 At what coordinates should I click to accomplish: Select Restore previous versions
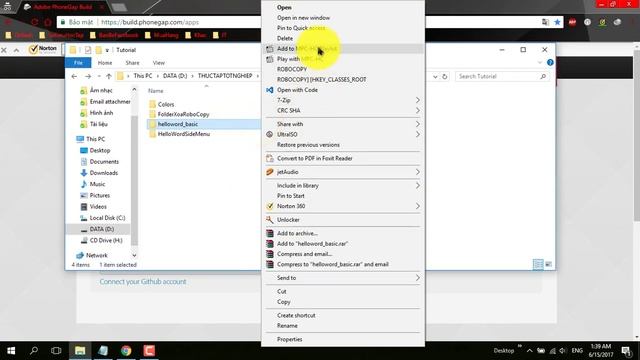pyautogui.click(x=308, y=145)
